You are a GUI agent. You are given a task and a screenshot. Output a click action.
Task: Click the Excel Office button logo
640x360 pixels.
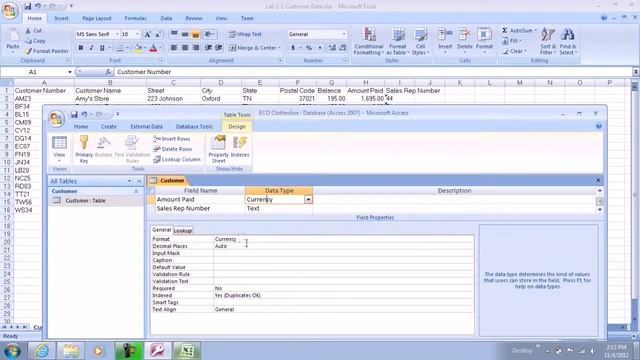[9, 11]
